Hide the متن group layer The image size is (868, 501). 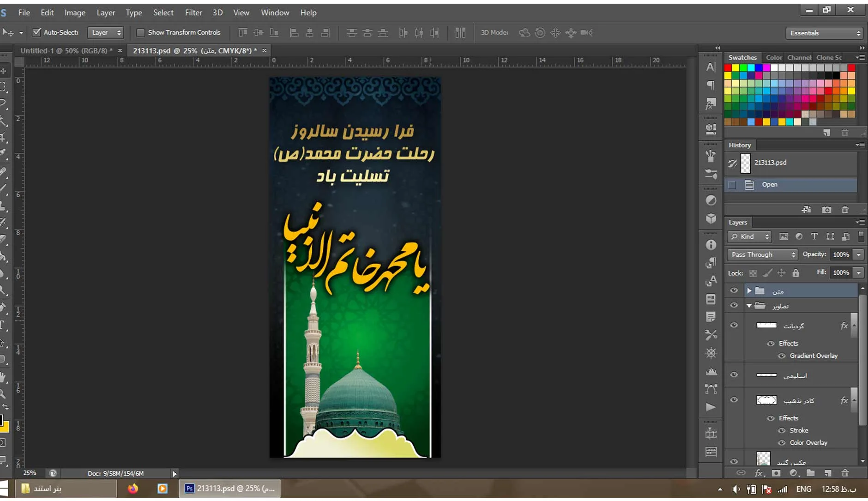point(734,290)
